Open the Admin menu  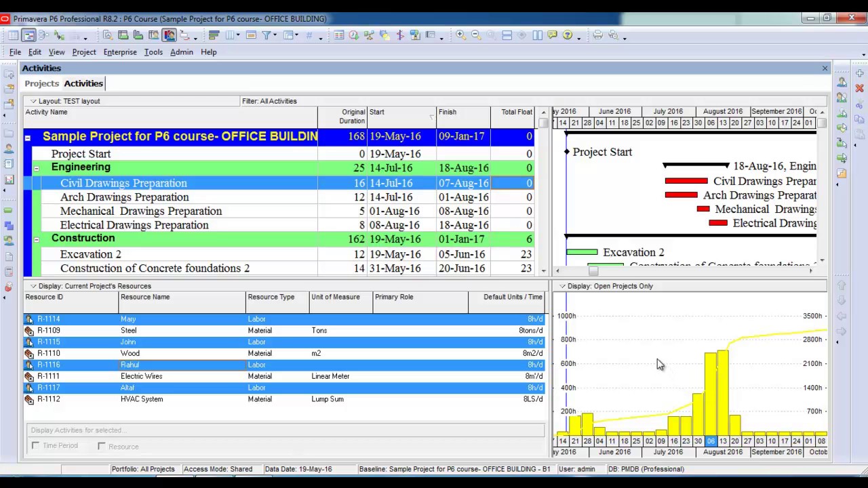182,52
